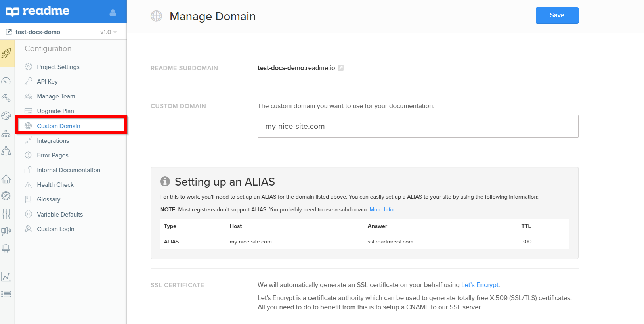Open Project Settings in Configuration menu
This screenshot has width=644, height=324.
pos(58,67)
